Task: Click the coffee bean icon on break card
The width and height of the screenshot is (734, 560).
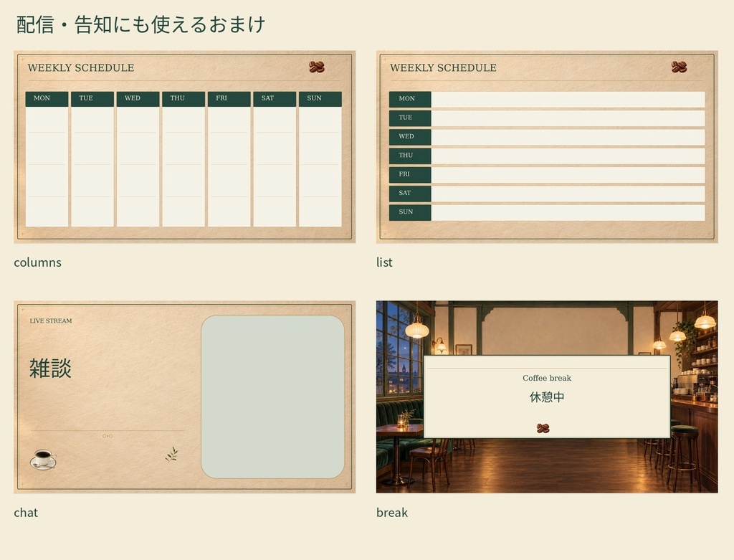Action: coord(543,428)
